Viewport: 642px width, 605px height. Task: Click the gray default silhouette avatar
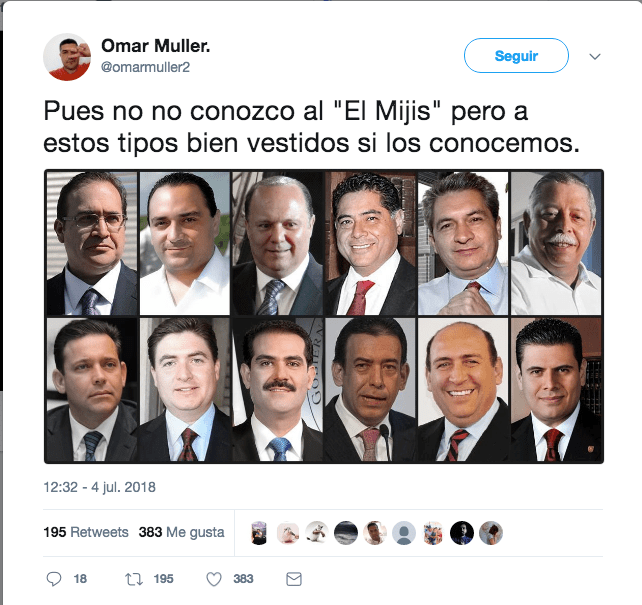pos(404,533)
